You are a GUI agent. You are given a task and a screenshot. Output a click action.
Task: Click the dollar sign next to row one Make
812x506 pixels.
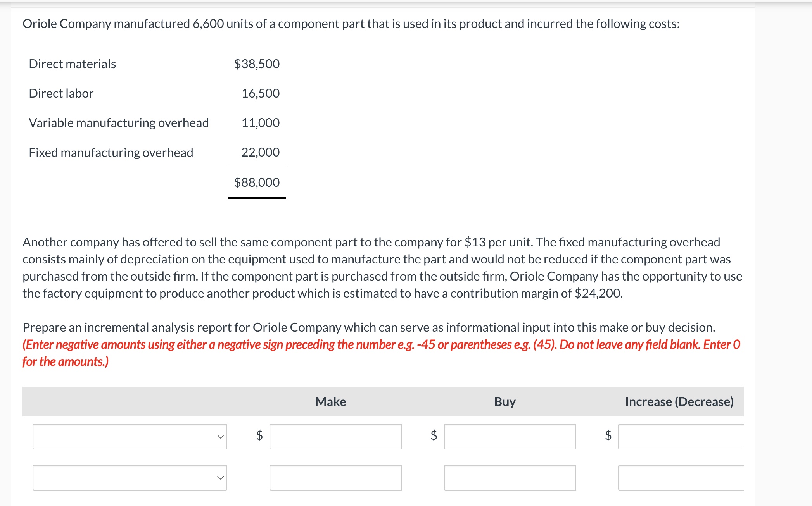(x=259, y=437)
